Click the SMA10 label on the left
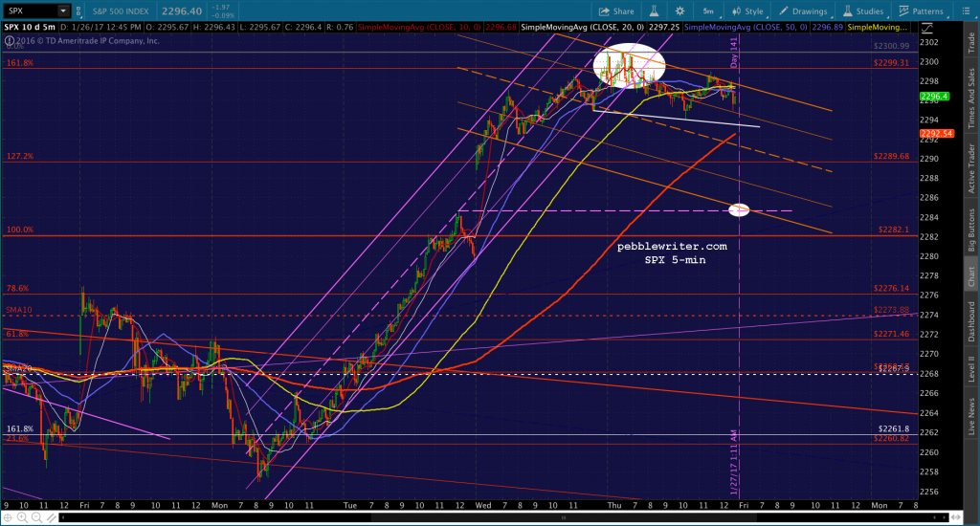This screenshot has width=980, height=526. (19, 310)
